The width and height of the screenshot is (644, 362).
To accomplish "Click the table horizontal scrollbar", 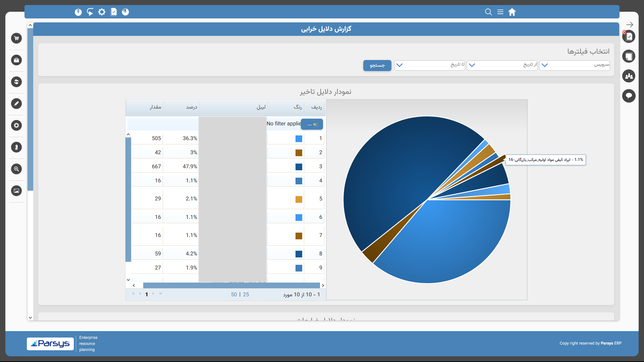I will 231,285.
